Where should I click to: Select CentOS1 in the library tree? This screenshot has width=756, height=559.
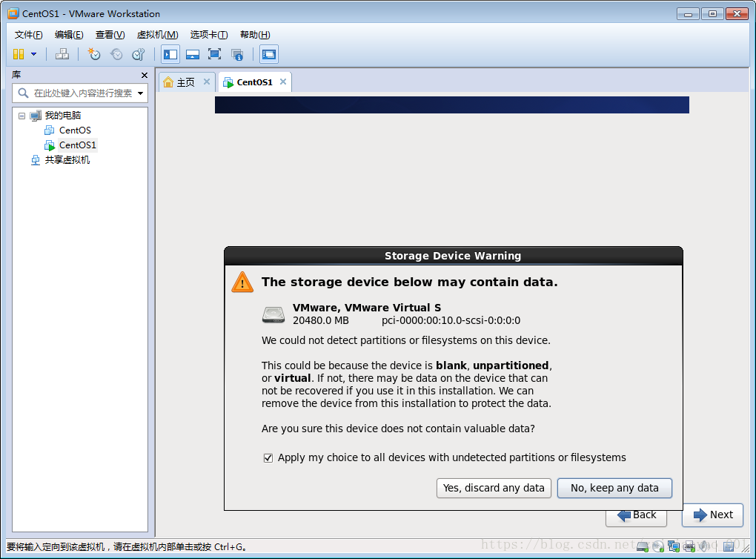[x=78, y=145]
